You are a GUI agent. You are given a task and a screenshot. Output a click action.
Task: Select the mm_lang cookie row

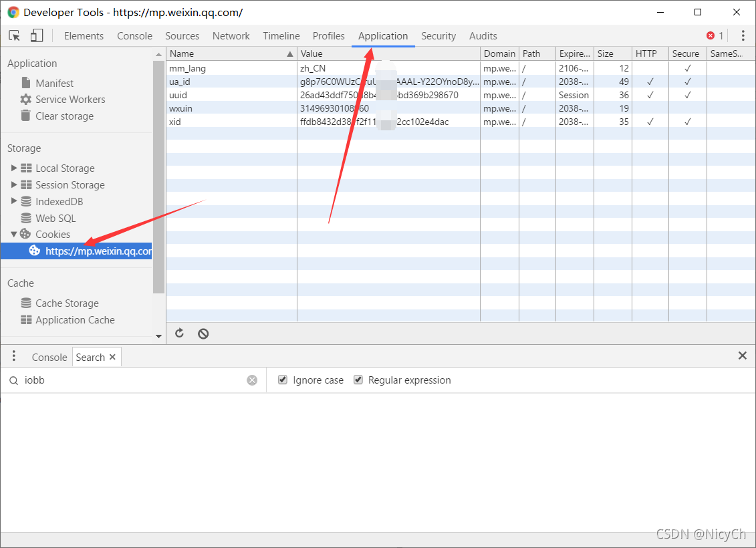coord(461,68)
